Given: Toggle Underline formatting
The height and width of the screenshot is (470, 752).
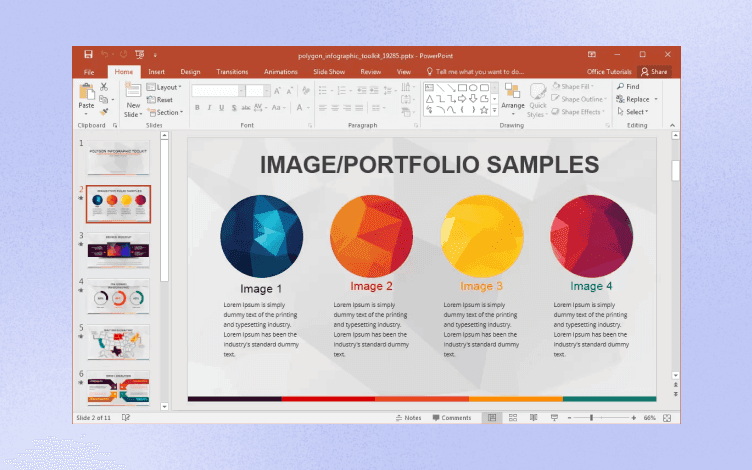Looking at the screenshot, I should pyautogui.click(x=221, y=108).
